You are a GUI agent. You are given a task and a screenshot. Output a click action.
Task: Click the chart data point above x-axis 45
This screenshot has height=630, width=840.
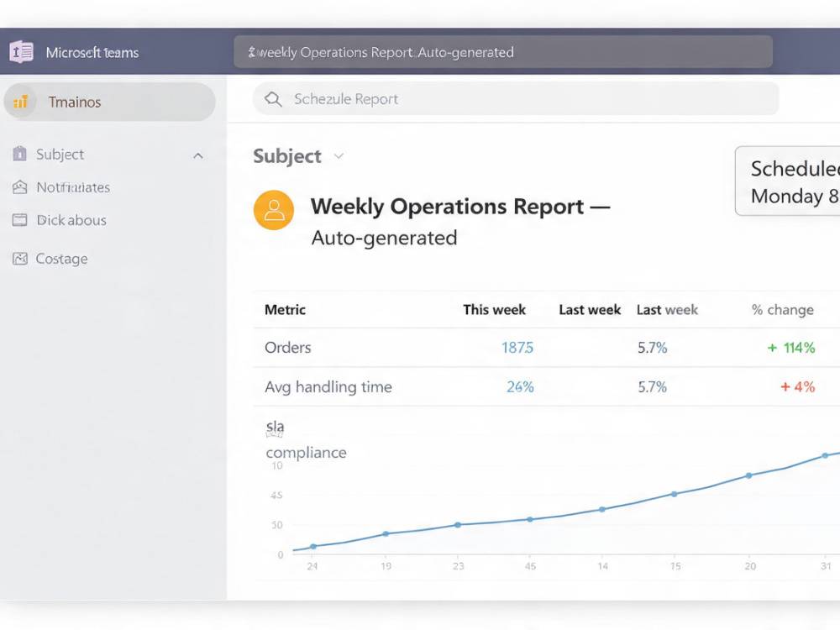tap(530, 520)
